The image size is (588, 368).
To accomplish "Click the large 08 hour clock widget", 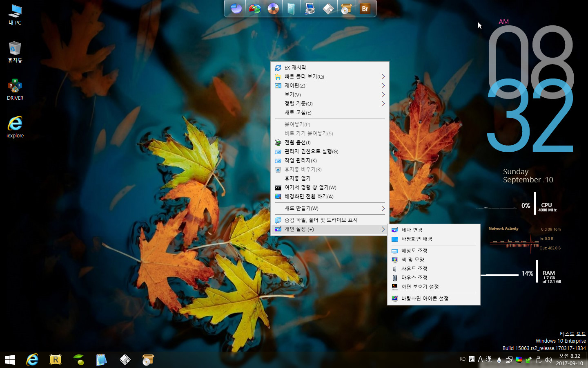I will (531, 61).
